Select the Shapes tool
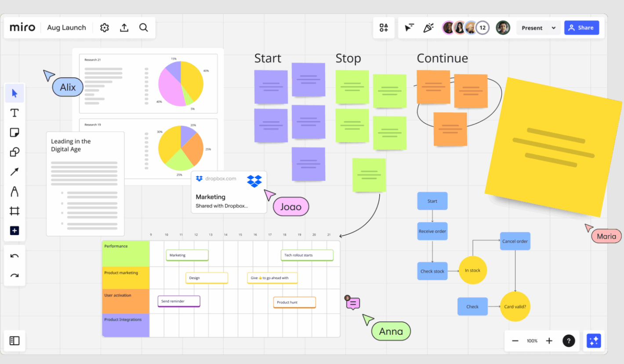This screenshot has width=624, height=364. pyautogui.click(x=15, y=152)
